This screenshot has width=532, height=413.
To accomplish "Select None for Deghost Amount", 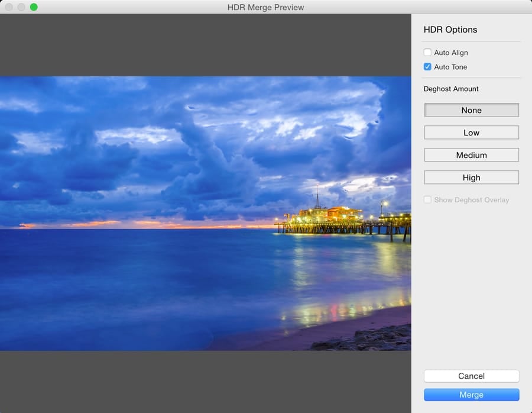I will 471,110.
